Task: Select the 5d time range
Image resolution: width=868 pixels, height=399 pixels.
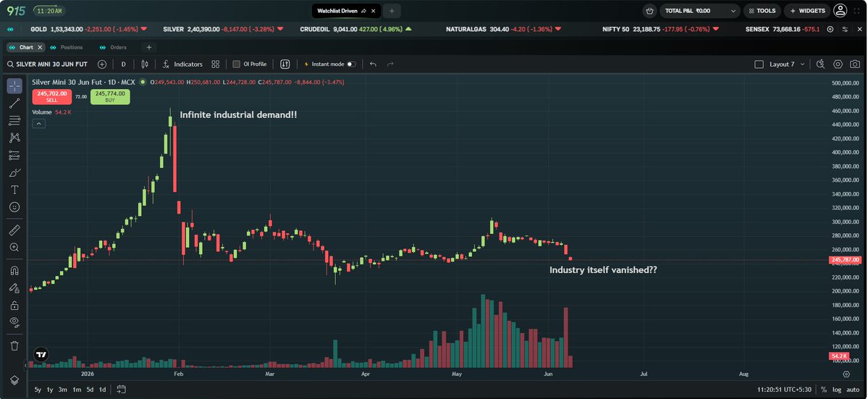Action: tap(90, 390)
